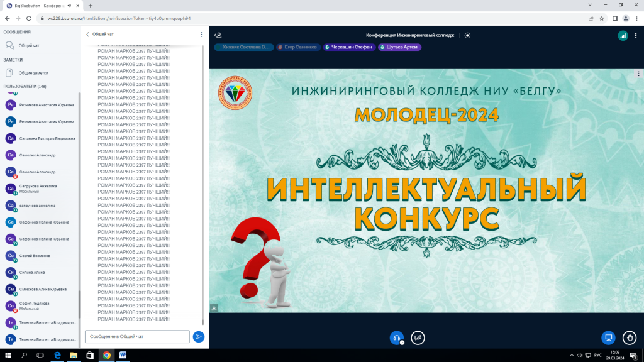Send the chat message with arrow button
The width and height of the screenshot is (644, 362).
tap(198, 337)
